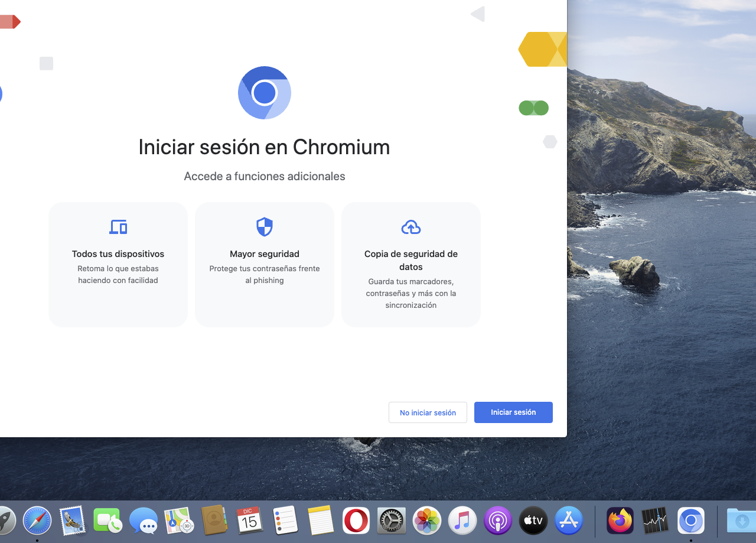
Task: Click the Mayor seguridad card title
Action: (x=265, y=254)
